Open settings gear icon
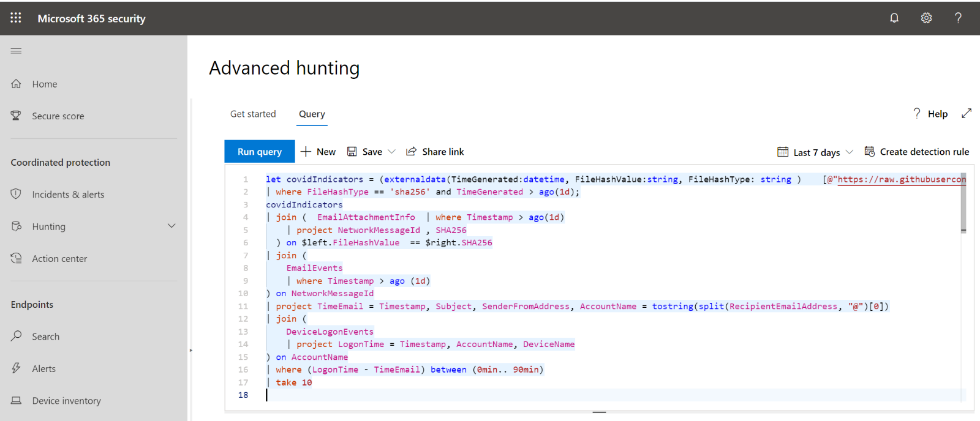The image size is (980, 421). [926, 18]
